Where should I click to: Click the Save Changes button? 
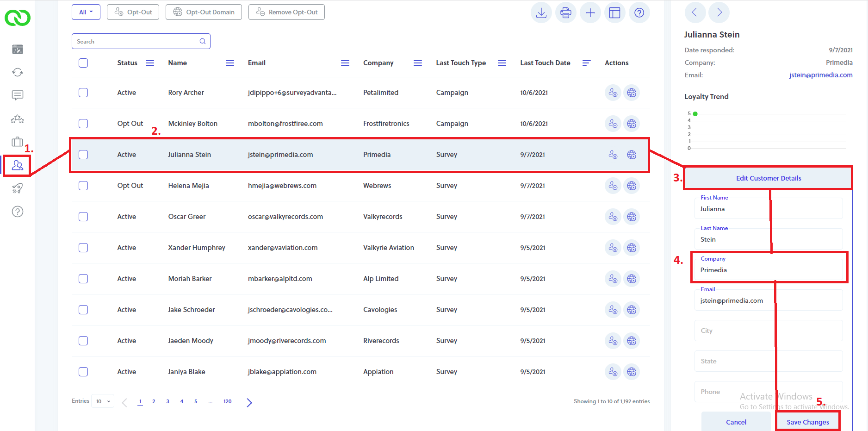pyautogui.click(x=808, y=422)
